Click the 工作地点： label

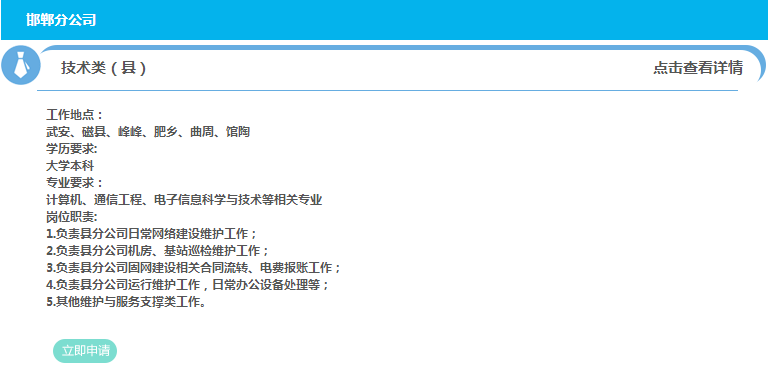pyautogui.click(x=75, y=115)
